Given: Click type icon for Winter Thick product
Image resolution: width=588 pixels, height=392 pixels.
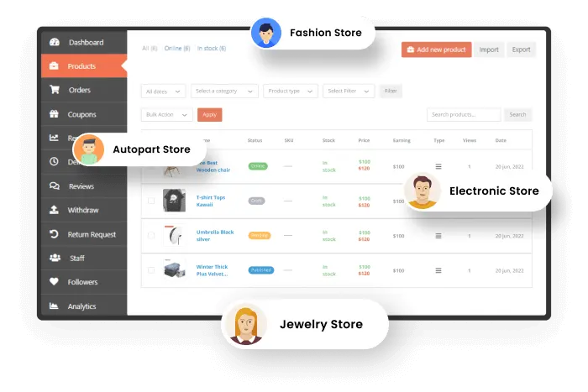Looking at the screenshot, I should pyautogui.click(x=438, y=270).
